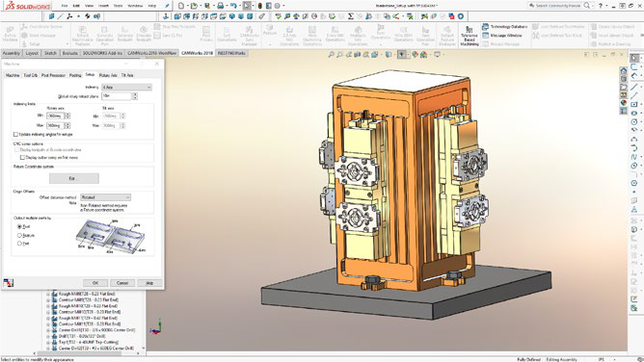
Task: Click the Rotary axis Min value field
Action: click(x=56, y=116)
